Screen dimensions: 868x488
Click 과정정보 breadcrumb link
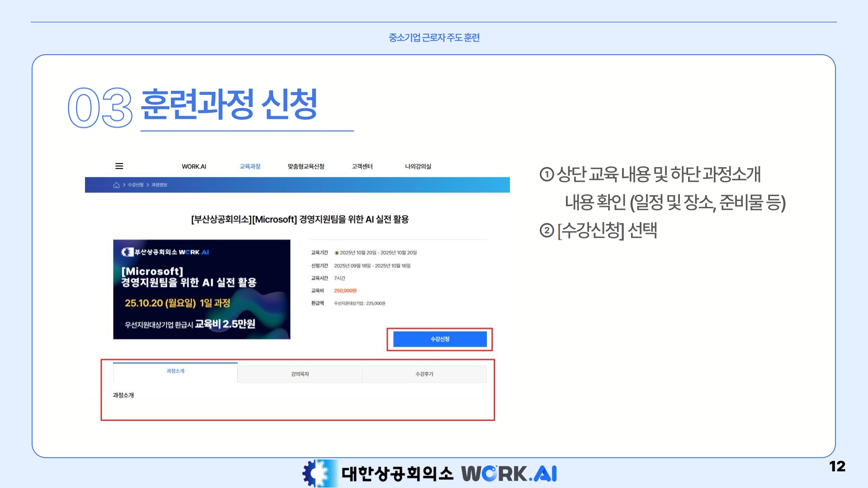pos(159,185)
